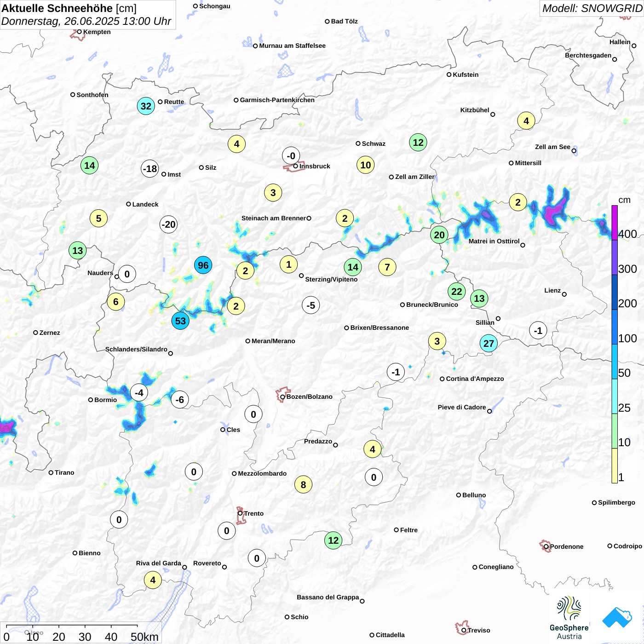Click the 50km scale bar label
The height and width of the screenshot is (644, 644).
click(x=144, y=637)
